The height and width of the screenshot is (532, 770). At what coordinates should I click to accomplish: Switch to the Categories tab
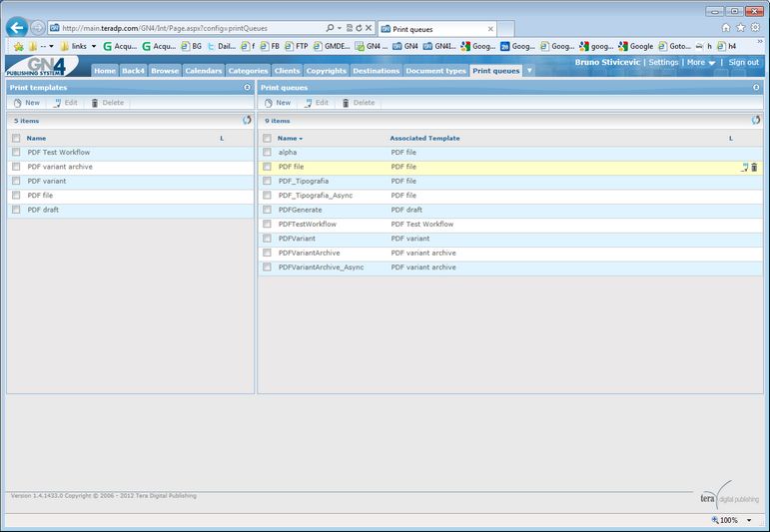248,71
